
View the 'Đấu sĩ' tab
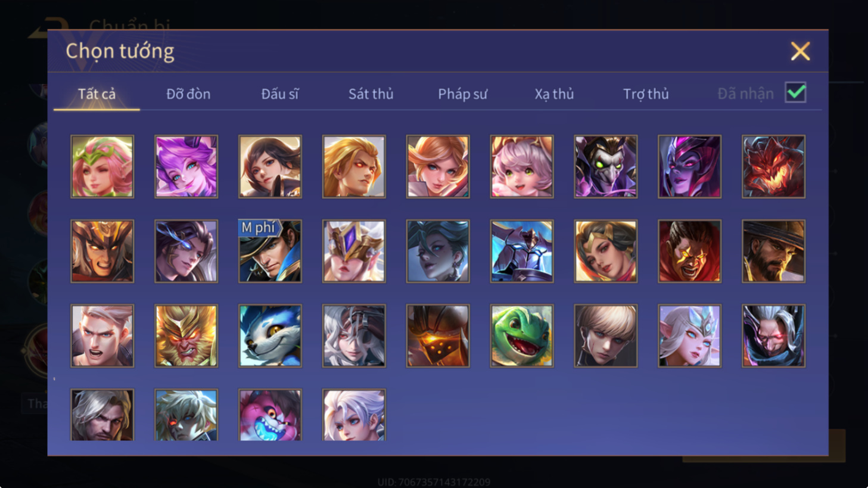pos(280,94)
